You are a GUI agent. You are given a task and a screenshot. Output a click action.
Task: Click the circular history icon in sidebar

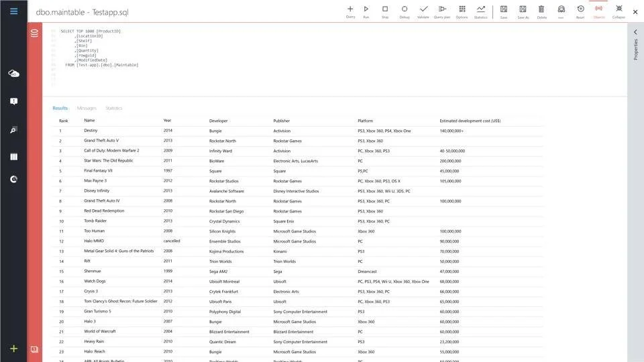pyautogui.click(x=13, y=180)
